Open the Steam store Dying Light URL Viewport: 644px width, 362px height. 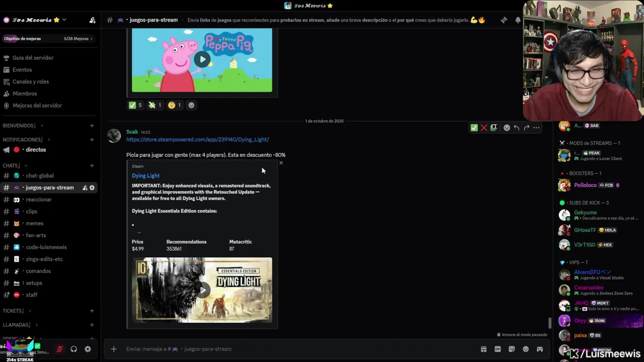tap(197, 139)
